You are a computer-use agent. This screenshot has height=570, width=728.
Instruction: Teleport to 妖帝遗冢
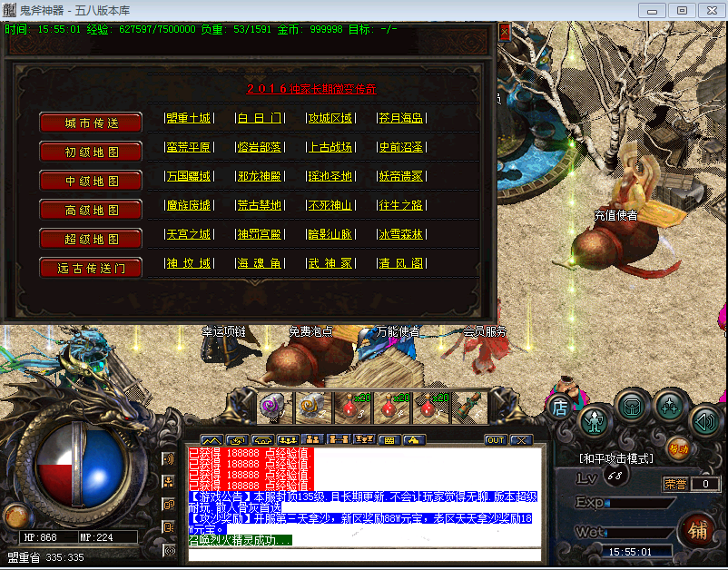401,176
